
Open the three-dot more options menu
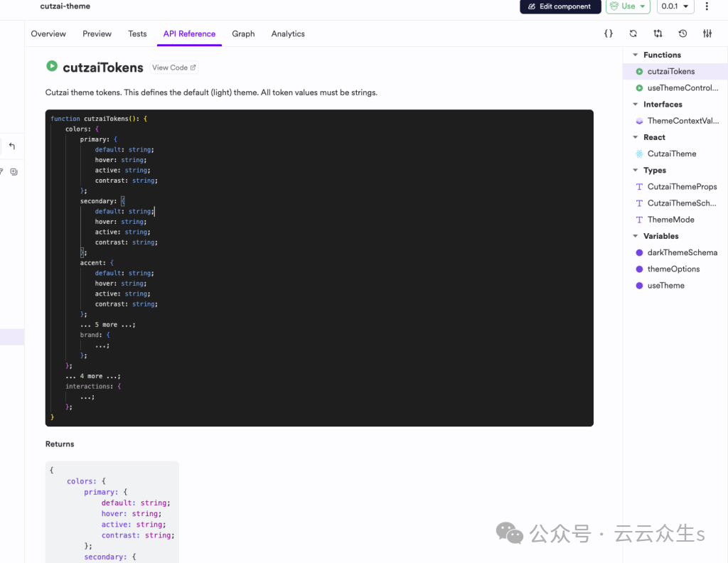(707, 6)
